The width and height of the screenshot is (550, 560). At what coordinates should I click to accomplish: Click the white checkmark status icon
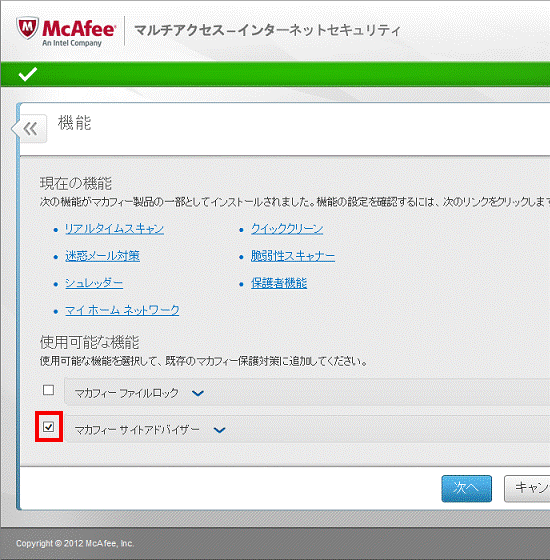(28, 74)
